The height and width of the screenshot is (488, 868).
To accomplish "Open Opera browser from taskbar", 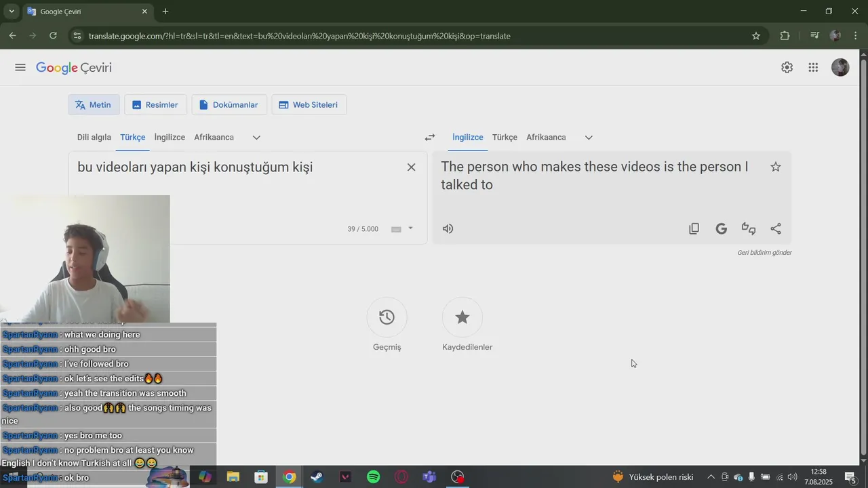I will coord(401,477).
